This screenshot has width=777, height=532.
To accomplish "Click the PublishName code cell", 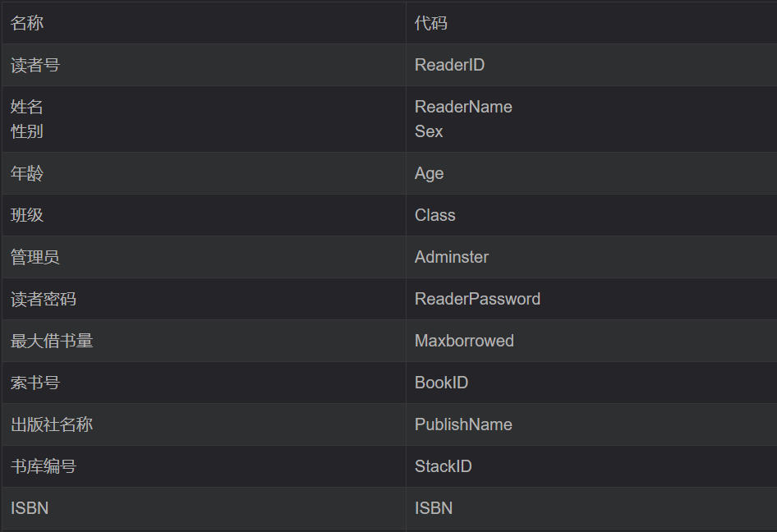I will (463, 424).
